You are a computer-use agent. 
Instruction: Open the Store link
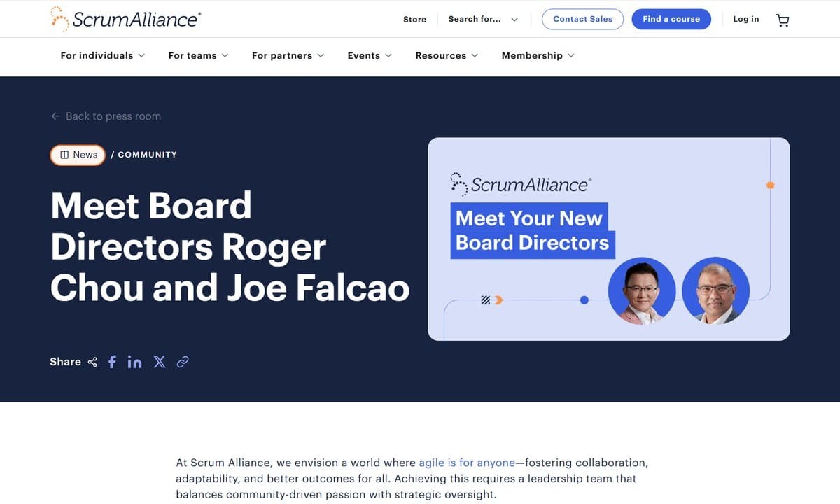pyautogui.click(x=414, y=20)
